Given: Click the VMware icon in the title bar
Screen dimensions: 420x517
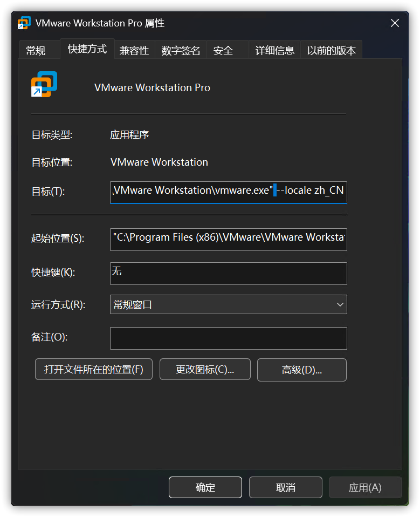Looking at the screenshot, I should 24,23.
